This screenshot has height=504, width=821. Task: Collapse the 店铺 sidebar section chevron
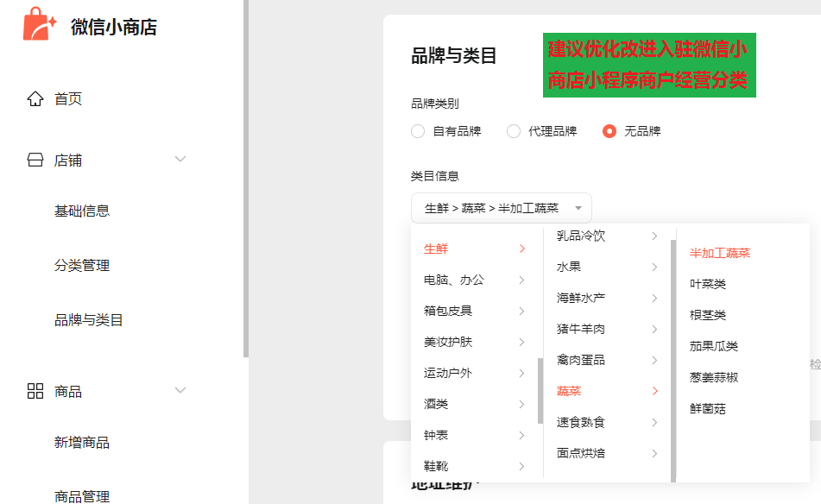[x=180, y=159]
